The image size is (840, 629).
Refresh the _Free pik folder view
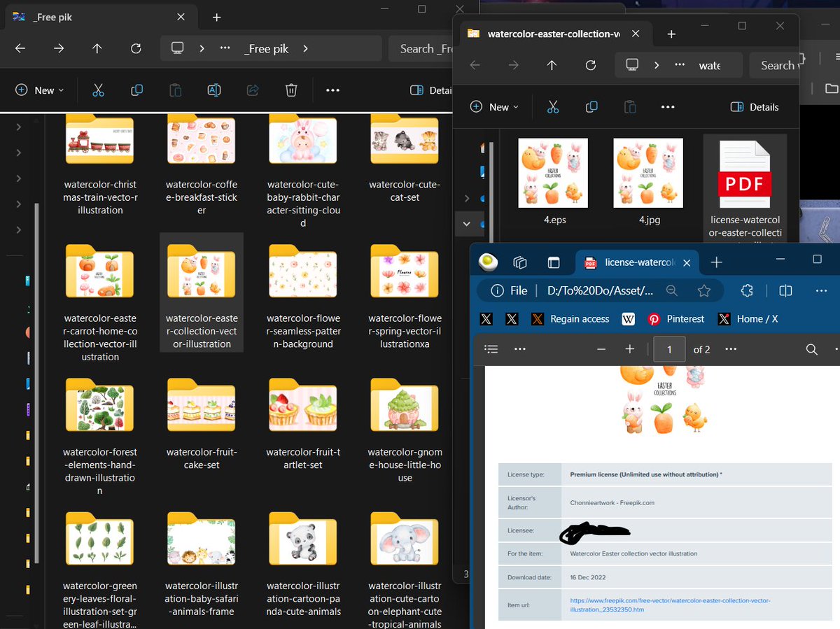[136, 48]
